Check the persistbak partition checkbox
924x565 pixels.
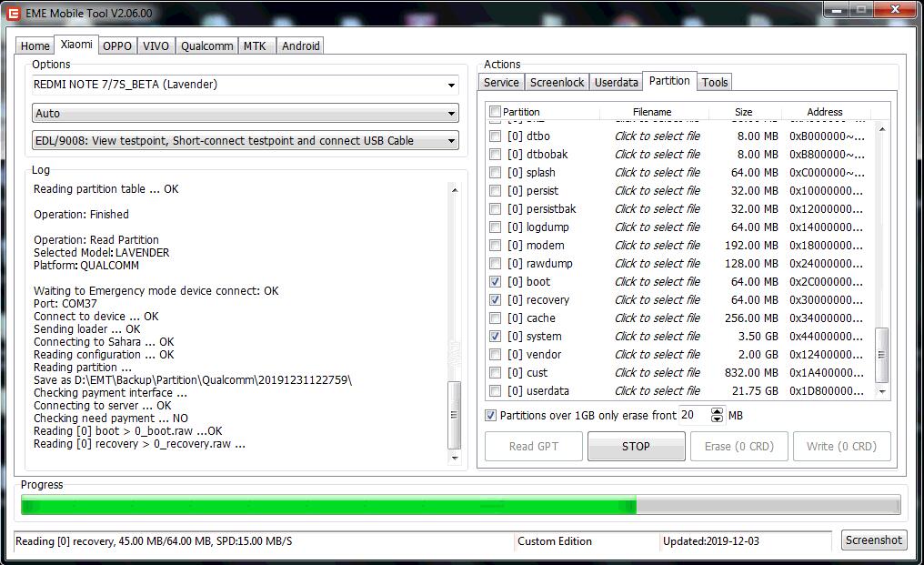pyautogui.click(x=496, y=209)
